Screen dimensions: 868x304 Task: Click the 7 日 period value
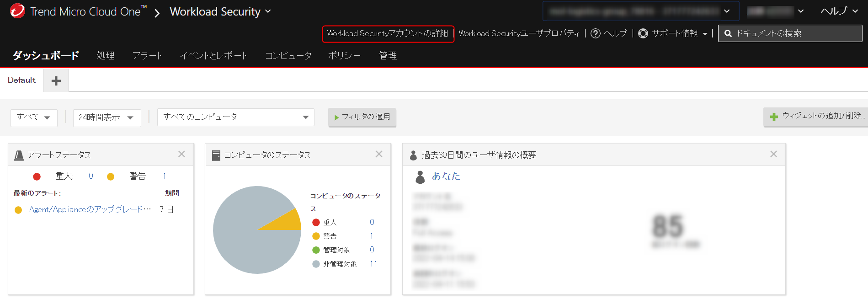tap(167, 209)
